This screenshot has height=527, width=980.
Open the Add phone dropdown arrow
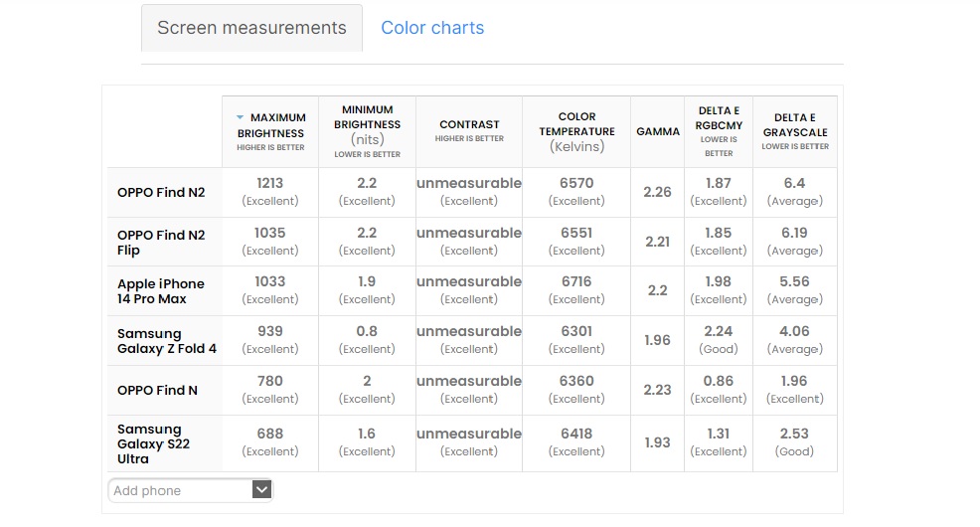(x=261, y=489)
